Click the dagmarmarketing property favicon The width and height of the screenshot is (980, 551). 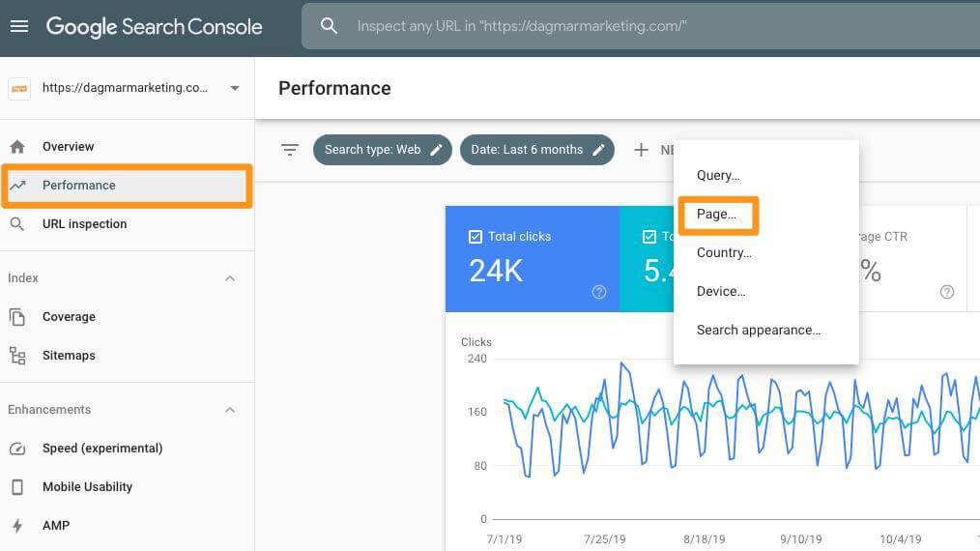tap(19, 88)
